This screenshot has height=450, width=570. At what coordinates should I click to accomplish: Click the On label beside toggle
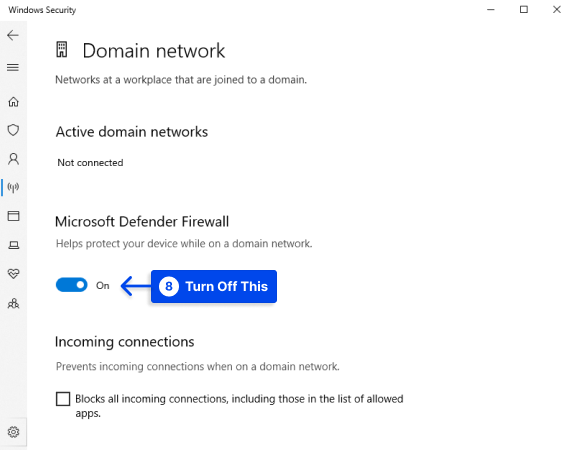coord(103,286)
